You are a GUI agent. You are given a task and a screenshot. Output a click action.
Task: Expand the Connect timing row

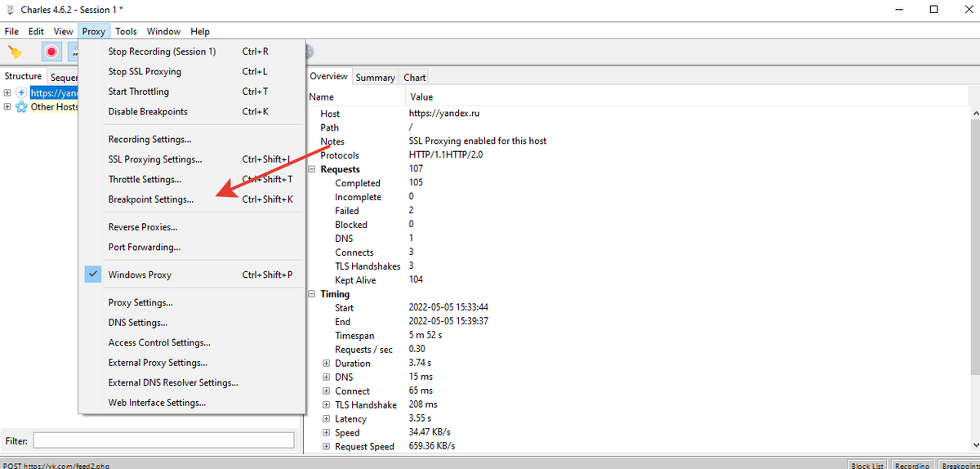click(326, 391)
